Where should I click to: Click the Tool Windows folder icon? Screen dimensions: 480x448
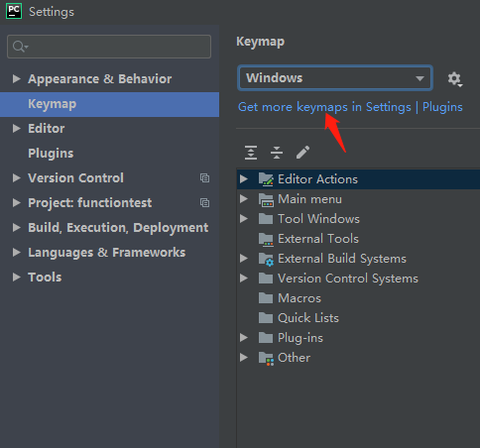[266, 219]
